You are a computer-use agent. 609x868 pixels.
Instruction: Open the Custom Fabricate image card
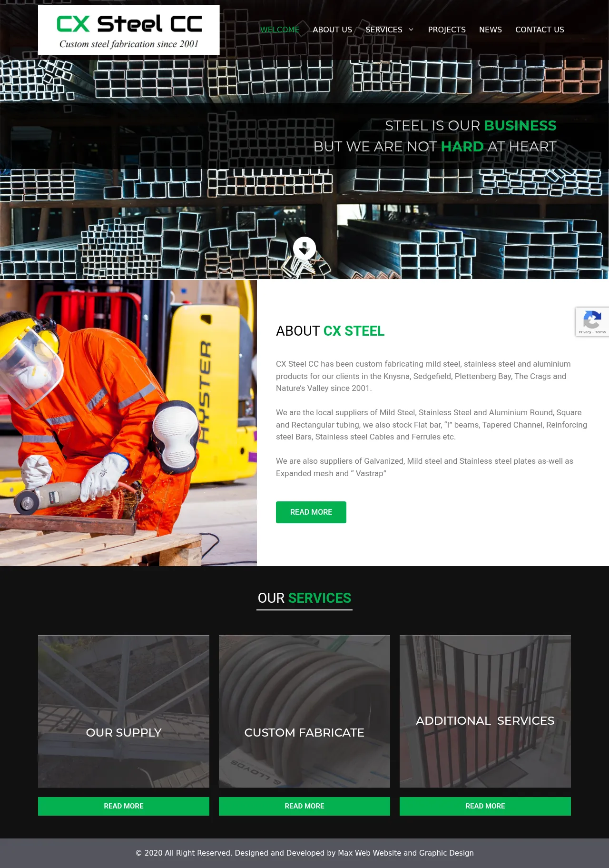click(x=304, y=711)
